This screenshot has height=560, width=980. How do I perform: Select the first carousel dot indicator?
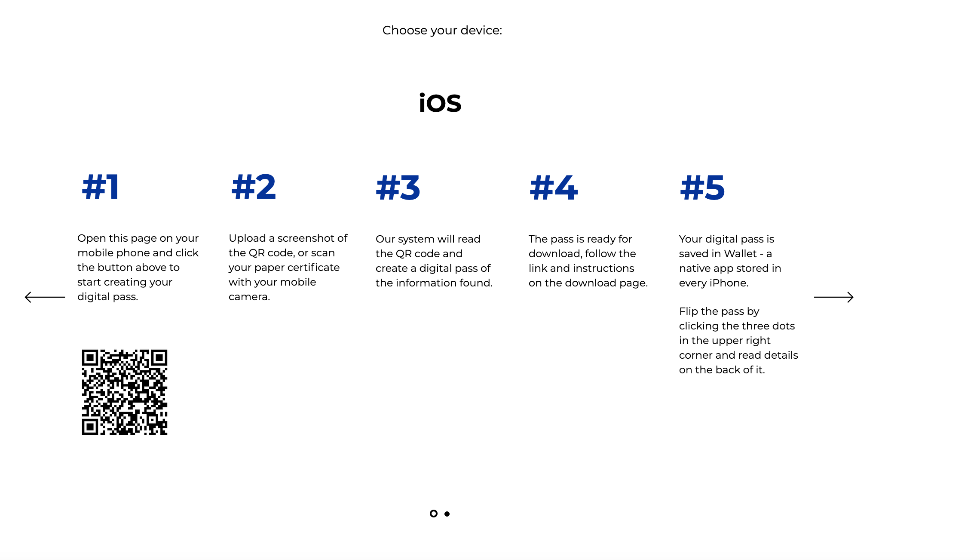tap(434, 514)
